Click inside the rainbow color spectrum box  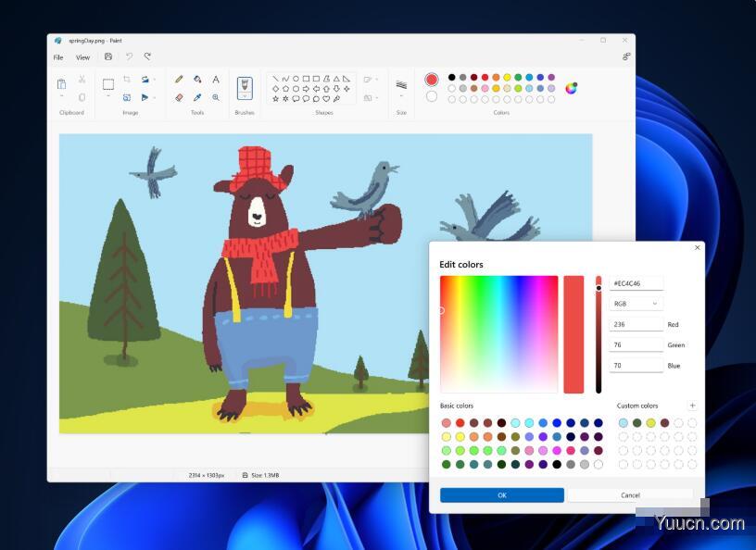click(499, 334)
